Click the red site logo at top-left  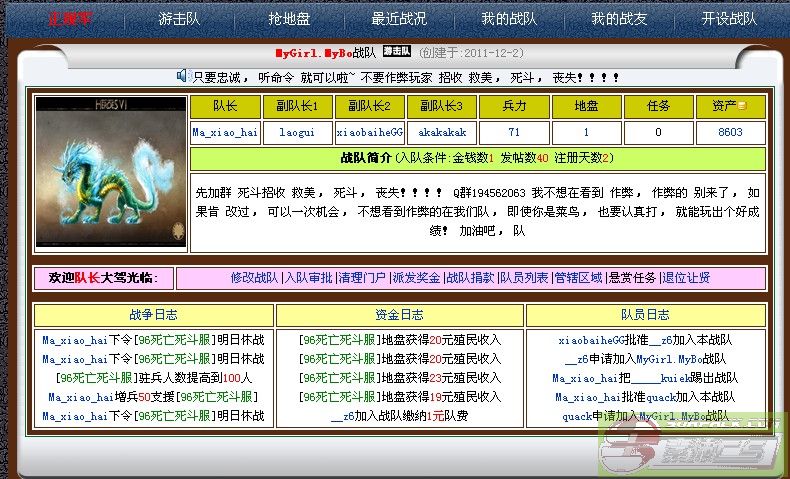point(70,19)
